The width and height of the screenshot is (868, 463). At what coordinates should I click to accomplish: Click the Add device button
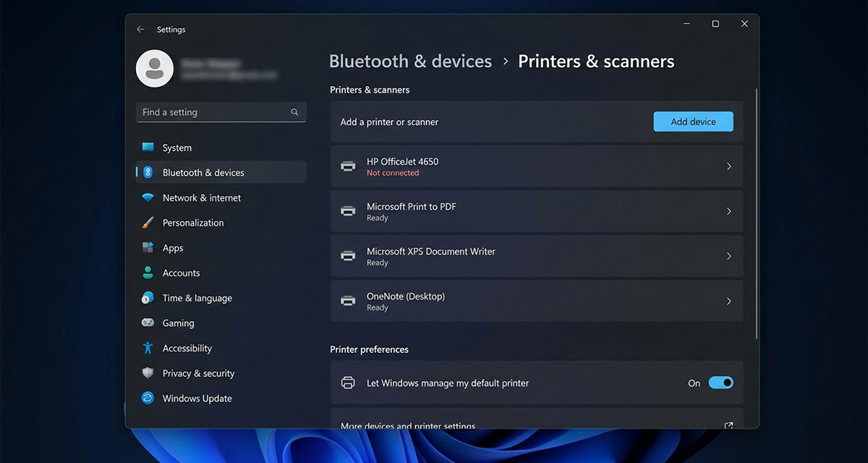coord(693,122)
